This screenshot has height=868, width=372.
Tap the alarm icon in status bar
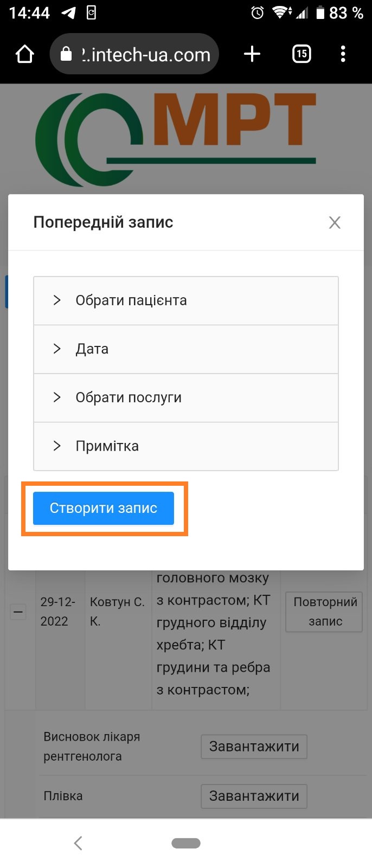(x=258, y=12)
